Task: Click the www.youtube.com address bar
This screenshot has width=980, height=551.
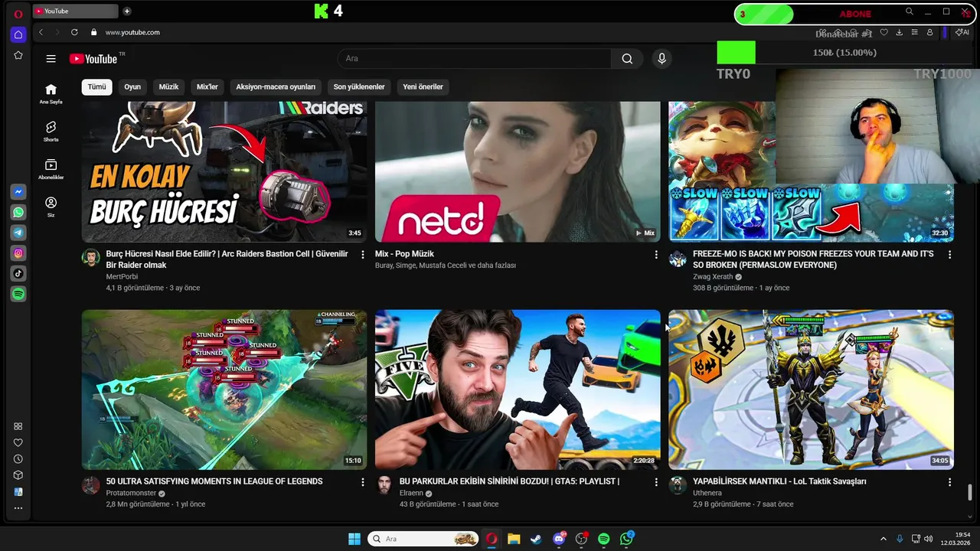Action: [x=132, y=32]
